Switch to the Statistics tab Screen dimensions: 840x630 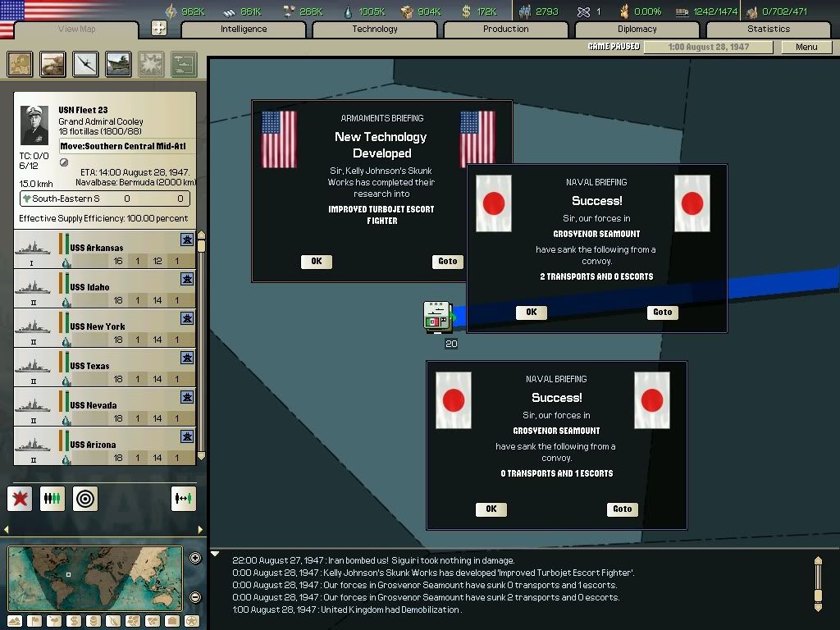click(769, 28)
